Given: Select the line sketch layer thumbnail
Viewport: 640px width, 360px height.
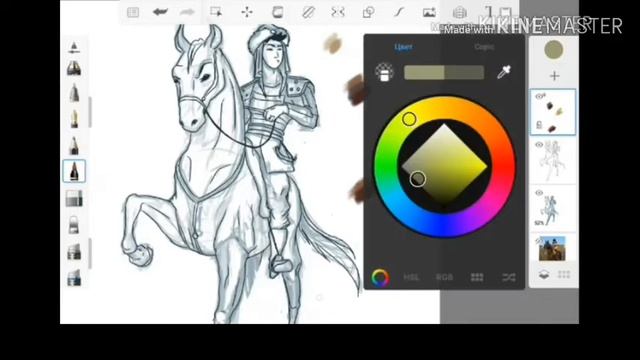Looking at the screenshot, I should click(553, 160).
